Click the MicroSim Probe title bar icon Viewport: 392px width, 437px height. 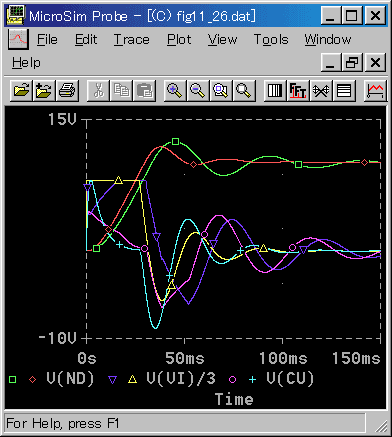(16, 15)
